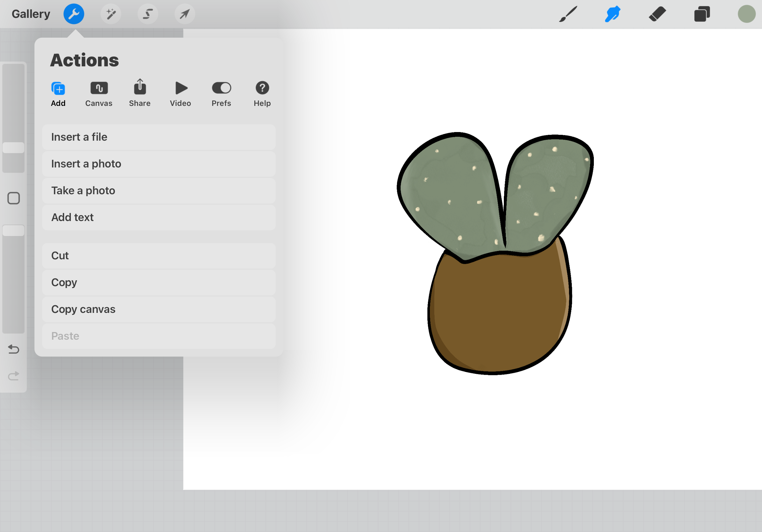Activate the Selection S tool
This screenshot has height=532, width=762.
148,14
